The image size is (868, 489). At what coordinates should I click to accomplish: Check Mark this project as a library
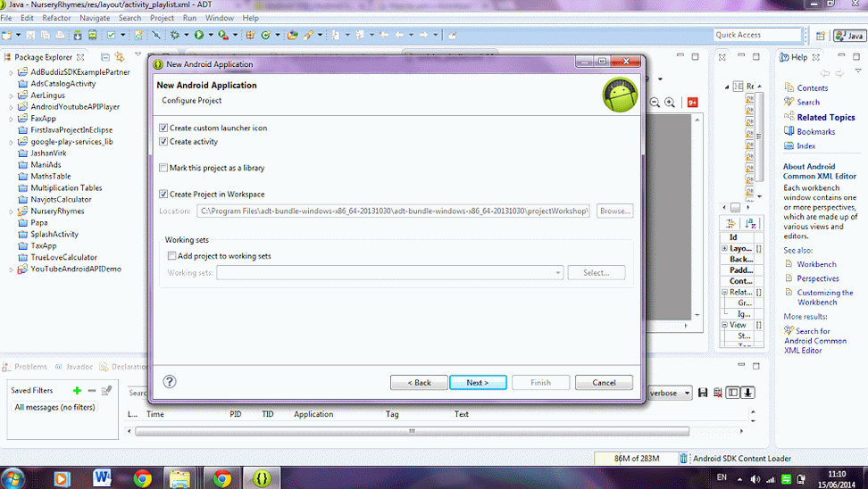coord(163,168)
